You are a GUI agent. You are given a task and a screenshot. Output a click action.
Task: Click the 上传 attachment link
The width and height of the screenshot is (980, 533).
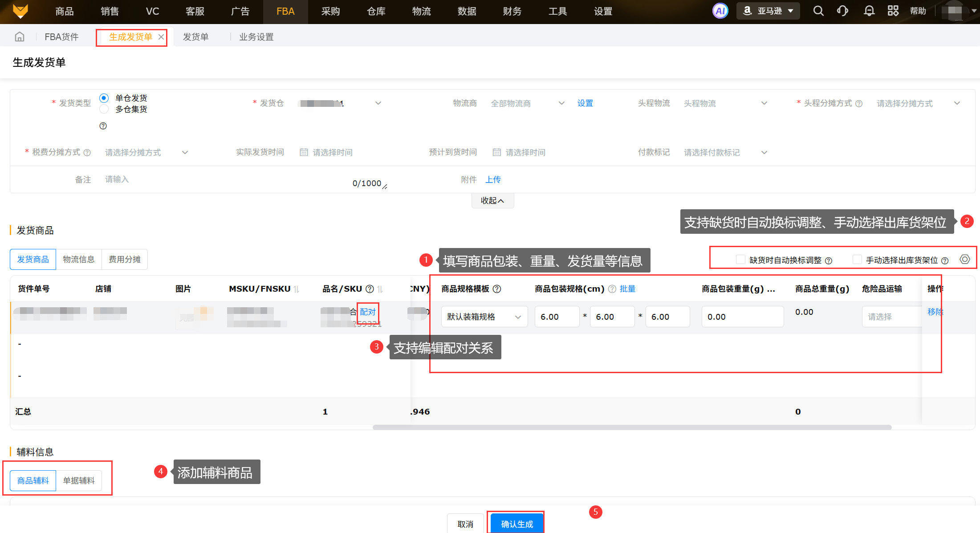pyautogui.click(x=493, y=179)
